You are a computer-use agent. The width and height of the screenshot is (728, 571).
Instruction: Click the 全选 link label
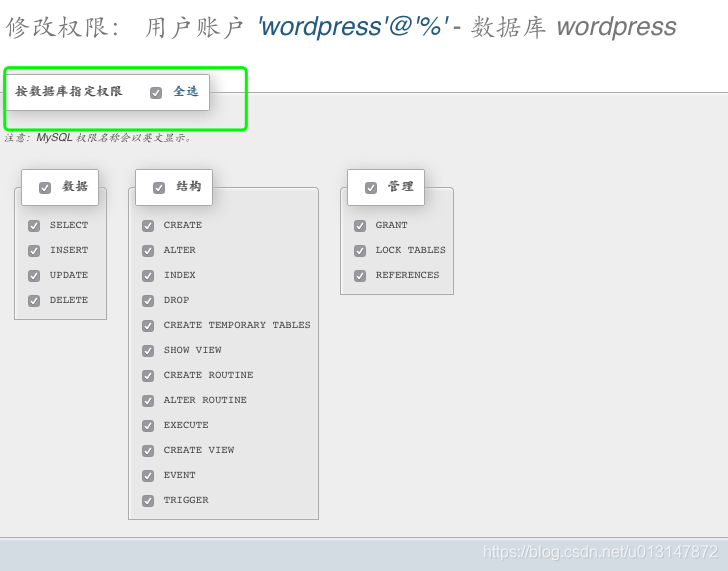[186, 91]
